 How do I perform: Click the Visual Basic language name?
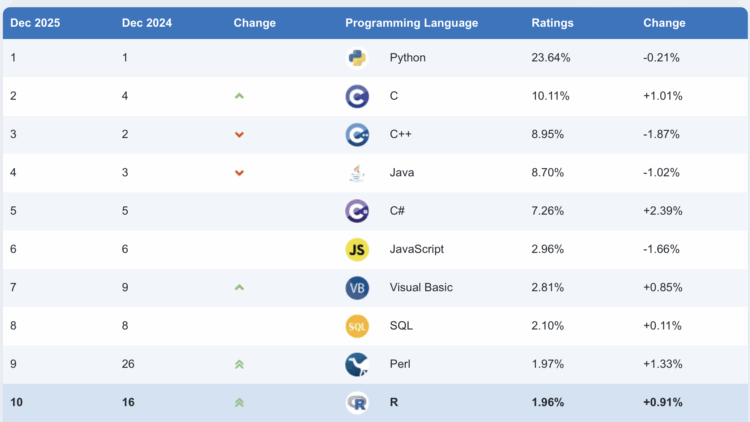point(420,288)
